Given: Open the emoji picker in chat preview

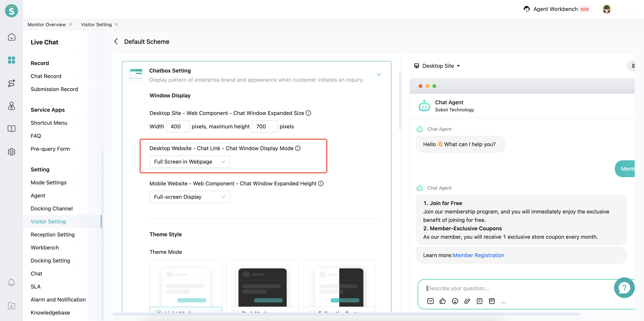Looking at the screenshot, I should coord(455,301).
